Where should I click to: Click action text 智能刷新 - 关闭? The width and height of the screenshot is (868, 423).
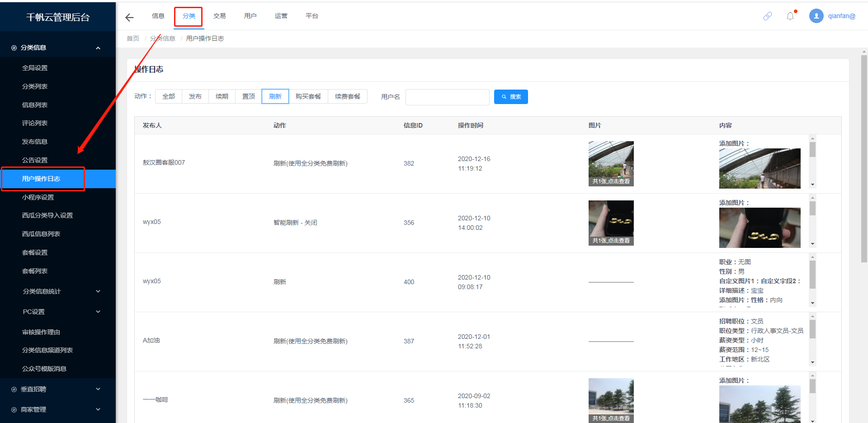(x=295, y=223)
